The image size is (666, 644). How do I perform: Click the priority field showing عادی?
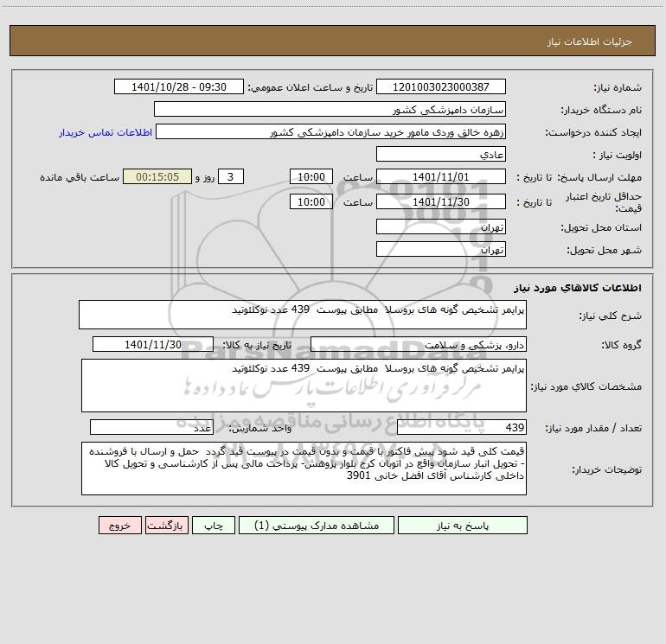tap(441, 155)
